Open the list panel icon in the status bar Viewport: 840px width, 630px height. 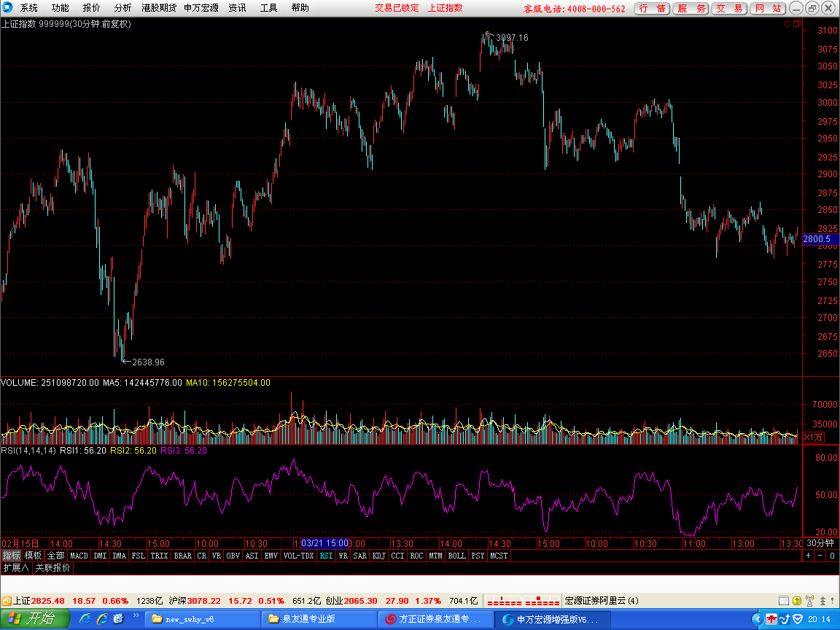tap(784, 601)
